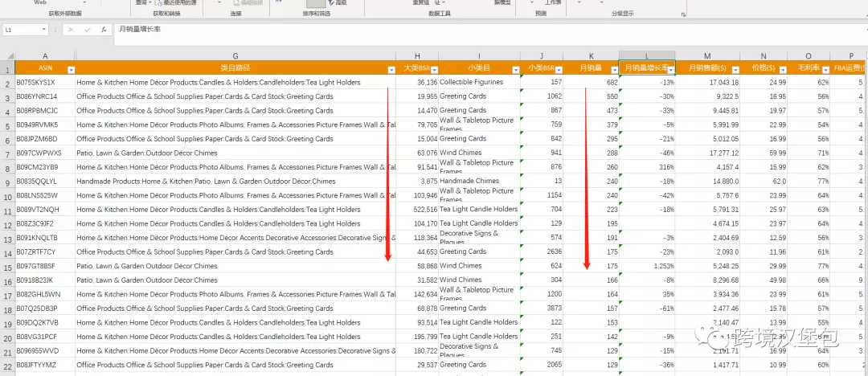Select row 15 header
This screenshot has height=376, width=868.
point(7,266)
